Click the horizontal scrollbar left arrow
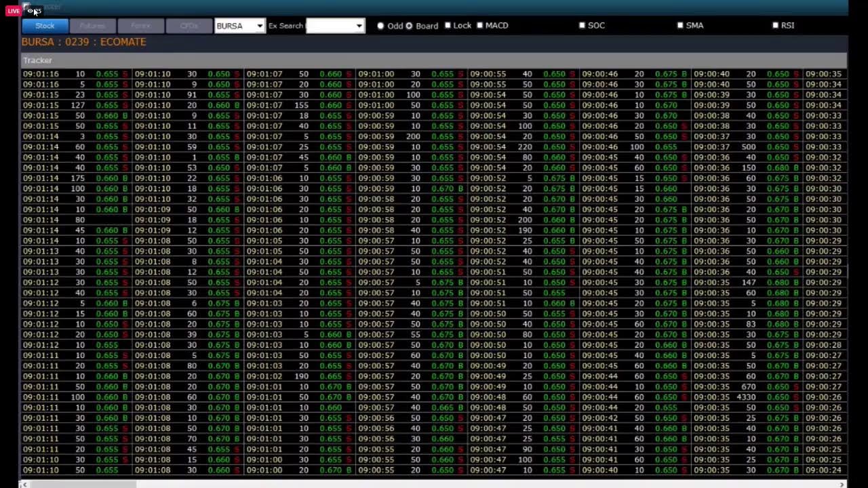The height and width of the screenshot is (488, 868). coord(25,484)
